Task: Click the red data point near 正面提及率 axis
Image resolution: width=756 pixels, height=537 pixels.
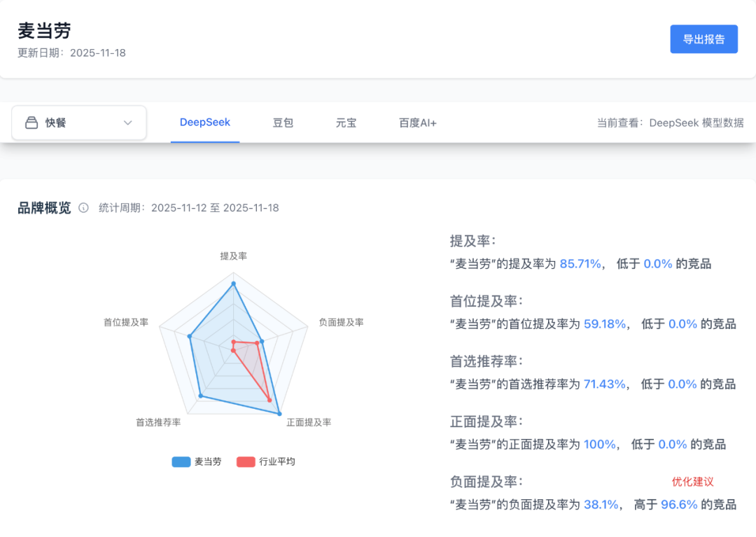Action: [x=269, y=400]
